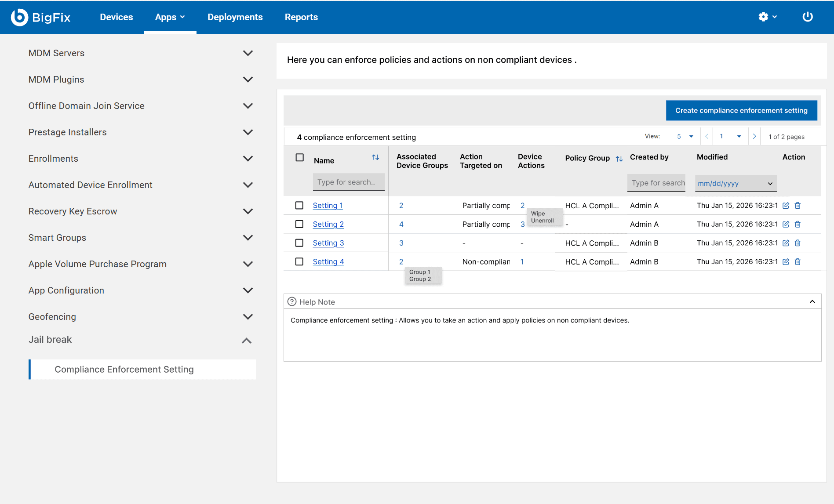Open the Setting 3 link
The height and width of the screenshot is (504, 834).
pos(328,243)
